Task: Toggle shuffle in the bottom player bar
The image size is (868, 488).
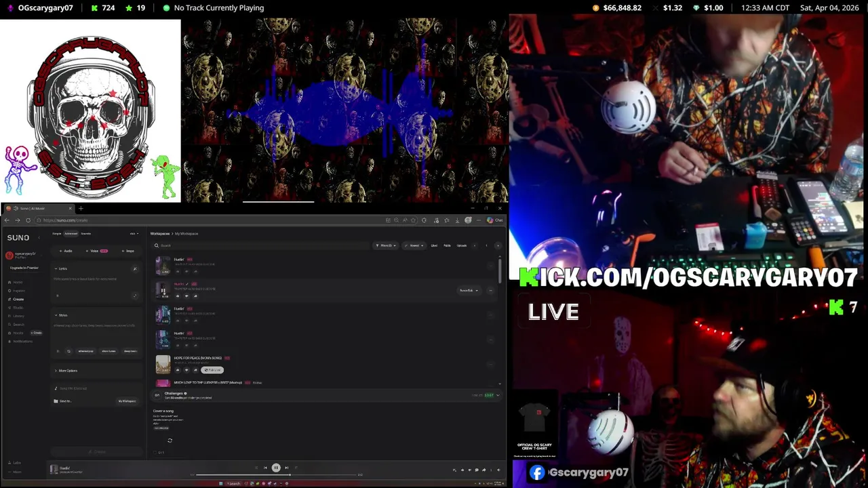Action: (256, 468)
